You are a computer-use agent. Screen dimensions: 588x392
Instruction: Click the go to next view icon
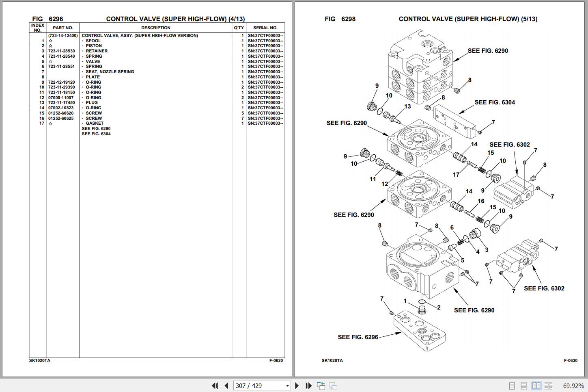click(x=333, y=386)
